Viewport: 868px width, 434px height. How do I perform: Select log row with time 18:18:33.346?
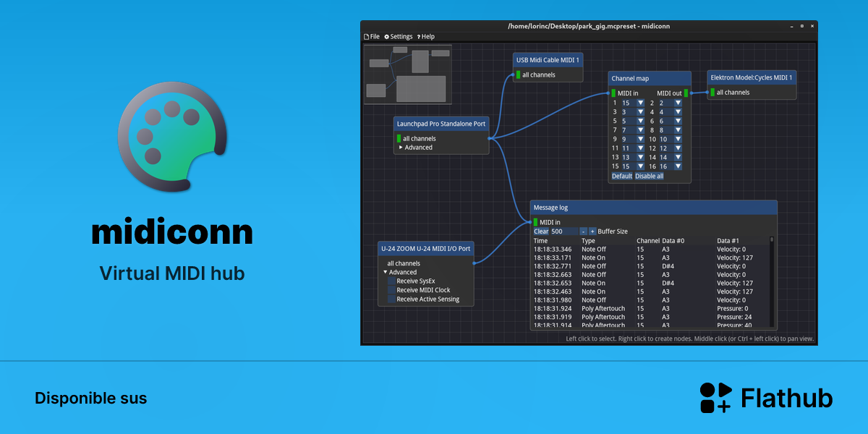(x=651, y=249)
